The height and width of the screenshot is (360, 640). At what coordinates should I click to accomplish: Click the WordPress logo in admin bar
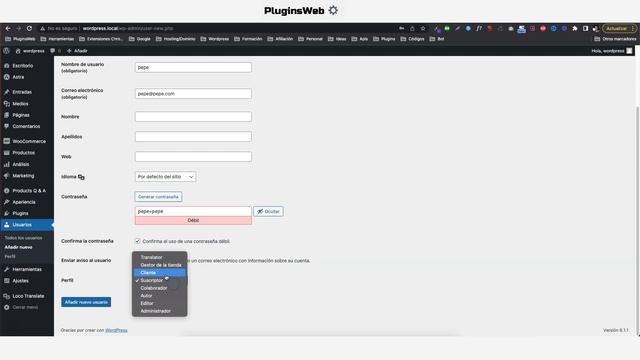[x=7, y=51]
